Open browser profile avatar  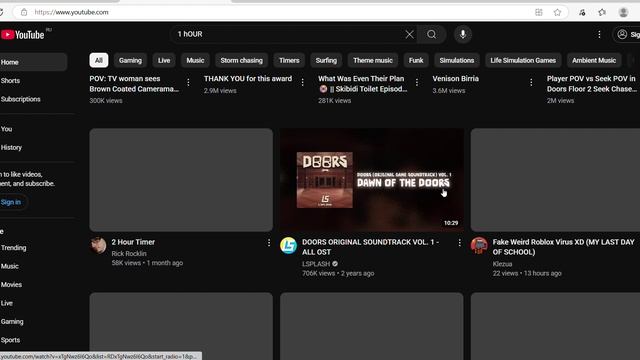pyautogui.click(x=623, y=12)
